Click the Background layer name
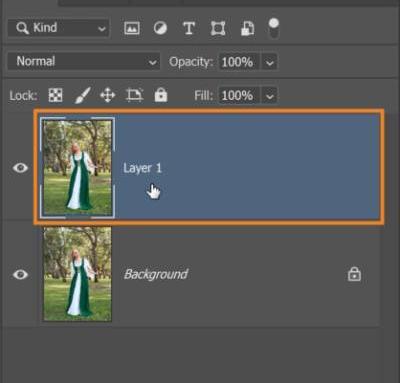 (156, 274)
